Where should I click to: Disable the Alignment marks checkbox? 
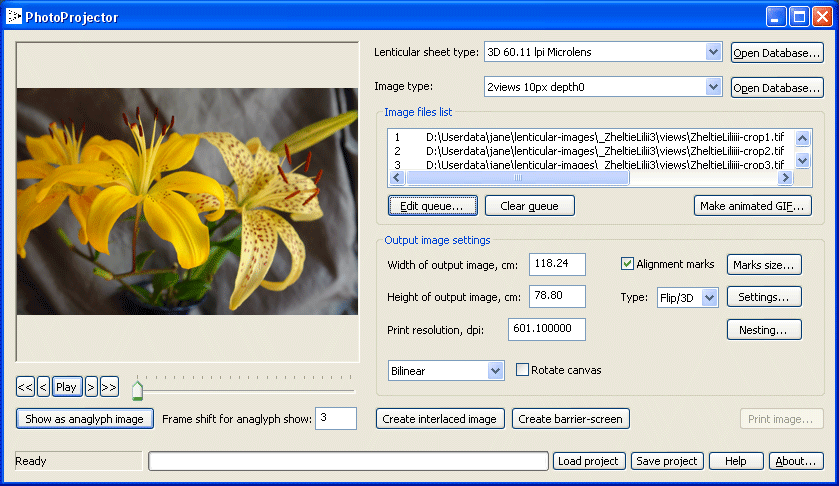tap(628, 264)
